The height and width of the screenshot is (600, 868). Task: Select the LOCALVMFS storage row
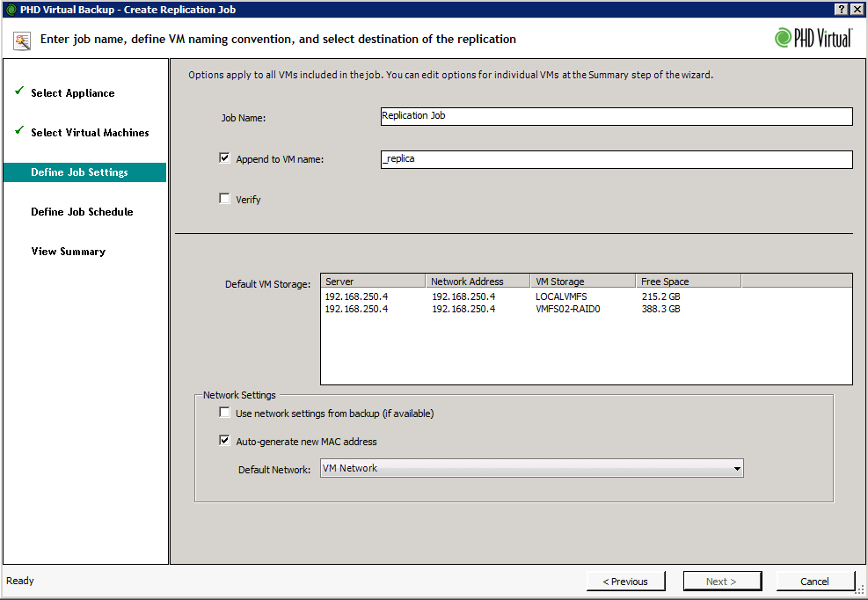tap(587, 296)
